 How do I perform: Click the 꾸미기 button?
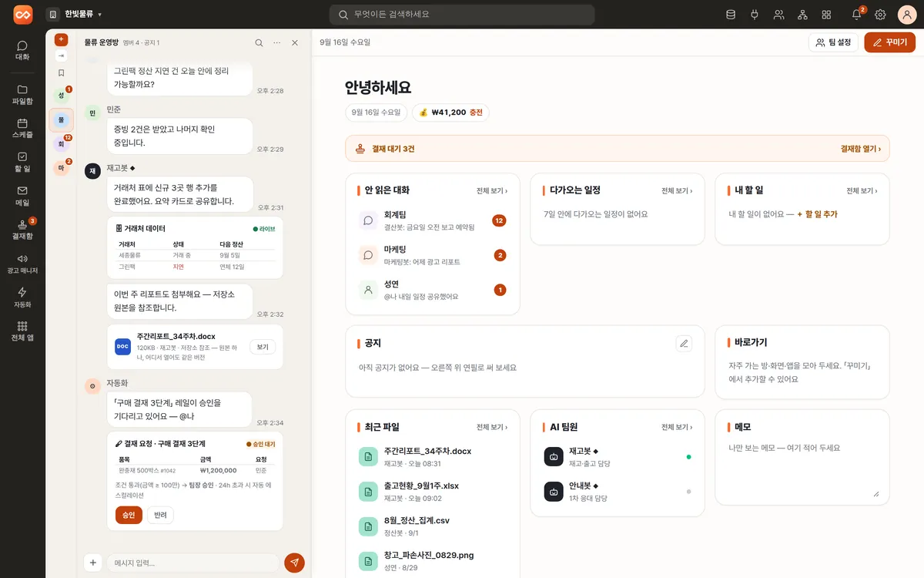(x=889, y=42)
